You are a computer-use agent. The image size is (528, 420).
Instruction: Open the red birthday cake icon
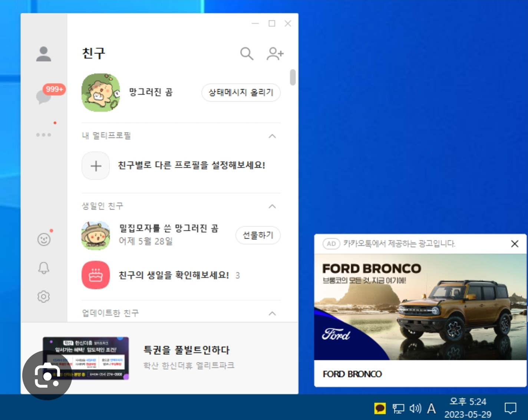click(96, 275)
